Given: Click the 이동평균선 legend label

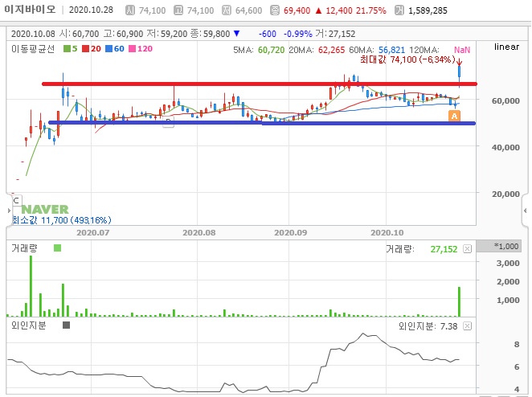Looking at the screenshot, I should click(33, 49).
